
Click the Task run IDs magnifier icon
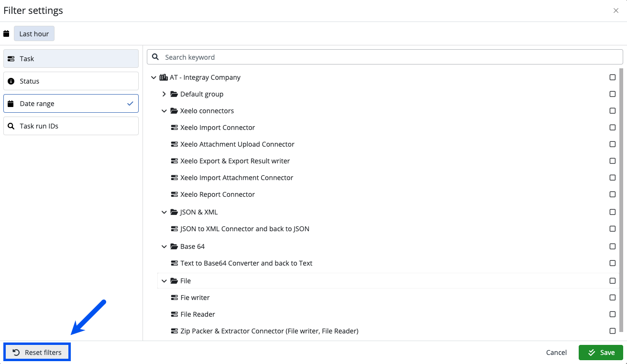[11, 126]
